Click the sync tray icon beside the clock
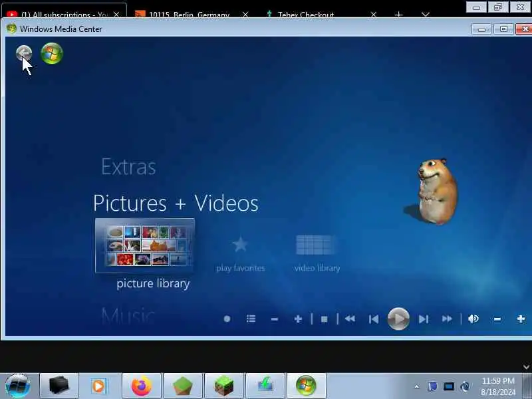This screenshot has width=532, height=399. [465, 386]
